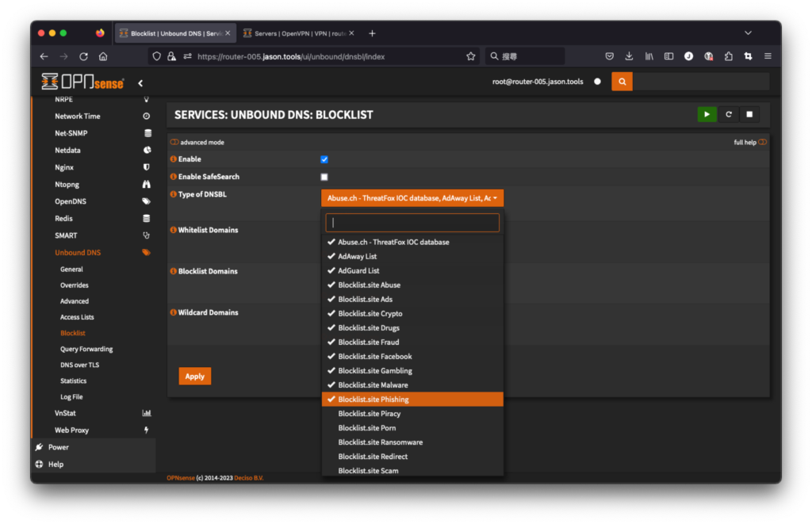Open the DNS over TLS page
812x524 pixels.
80,365
